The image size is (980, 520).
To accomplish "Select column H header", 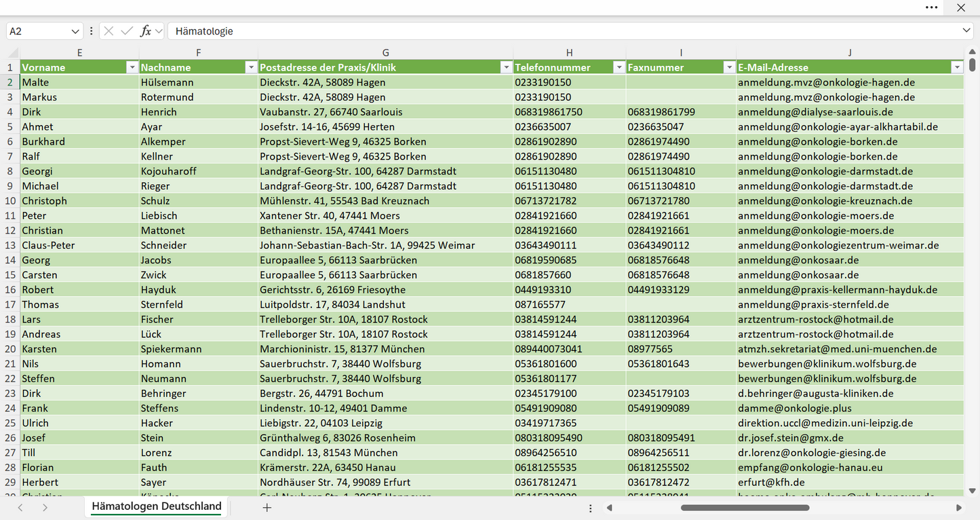I will tap(570, 53).
